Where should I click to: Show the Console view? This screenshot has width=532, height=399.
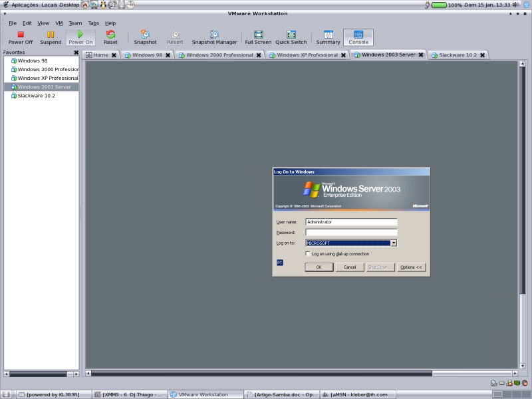tap(358, 37)
